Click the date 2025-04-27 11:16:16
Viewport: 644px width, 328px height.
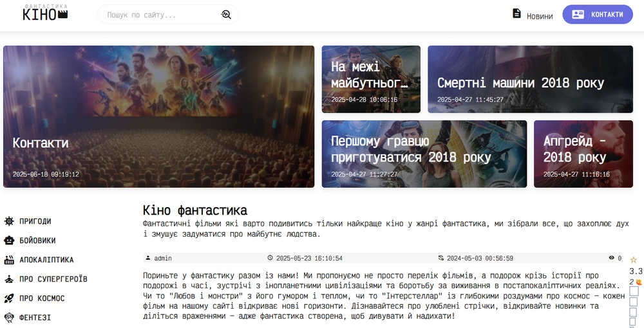(576, 174)
